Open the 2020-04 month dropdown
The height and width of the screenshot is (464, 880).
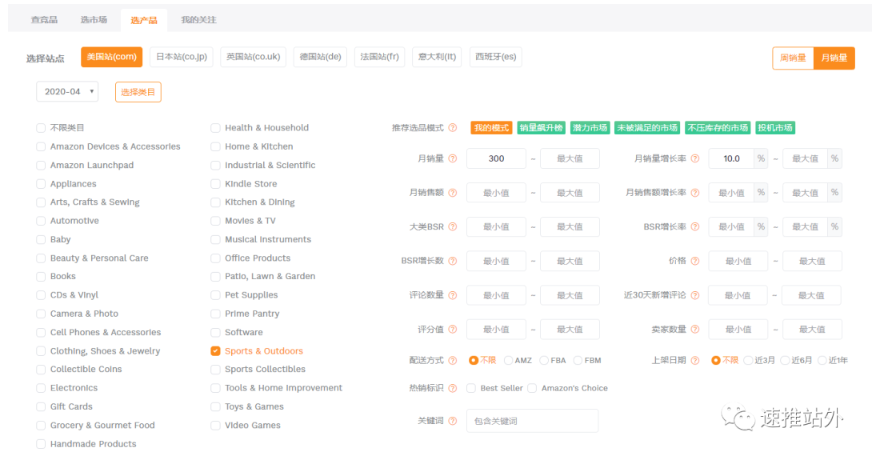point(67,91)
